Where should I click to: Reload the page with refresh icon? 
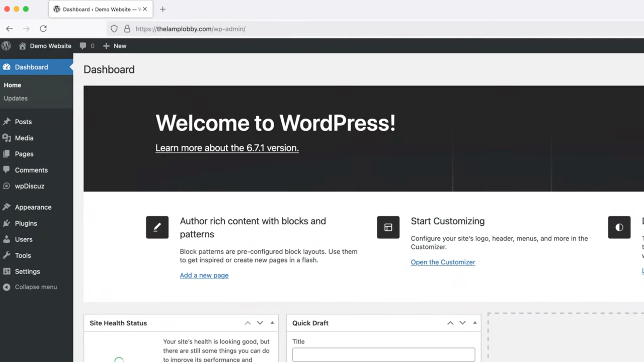tap(43, 29)
